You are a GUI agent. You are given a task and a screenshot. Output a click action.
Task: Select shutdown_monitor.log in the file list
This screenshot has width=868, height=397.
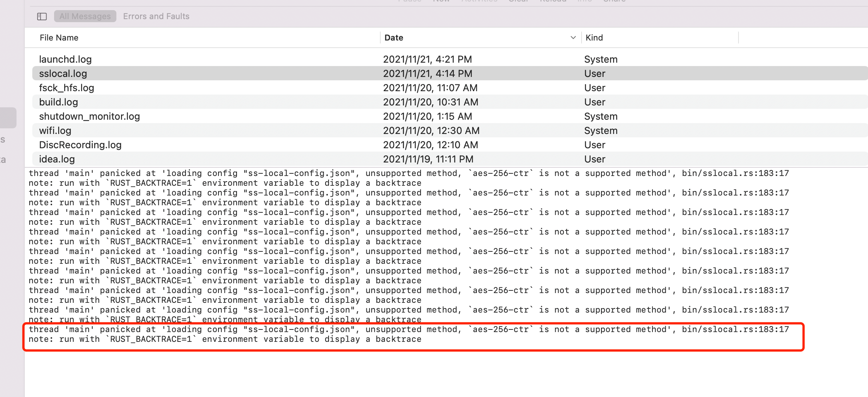(89, 116)
